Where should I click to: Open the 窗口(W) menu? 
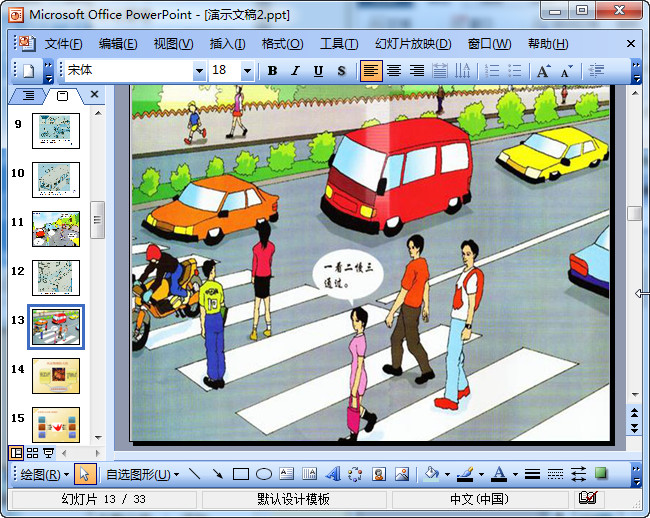[489, 44]
